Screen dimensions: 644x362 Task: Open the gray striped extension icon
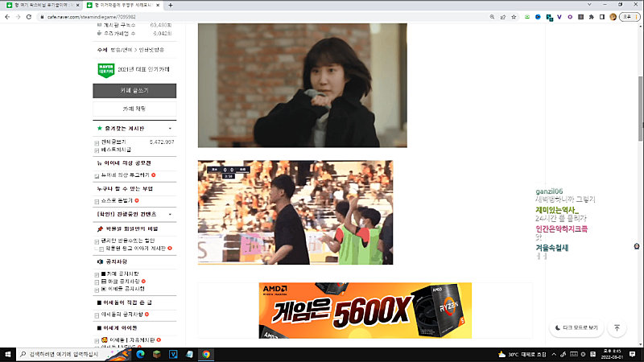(x=580, y=17)
